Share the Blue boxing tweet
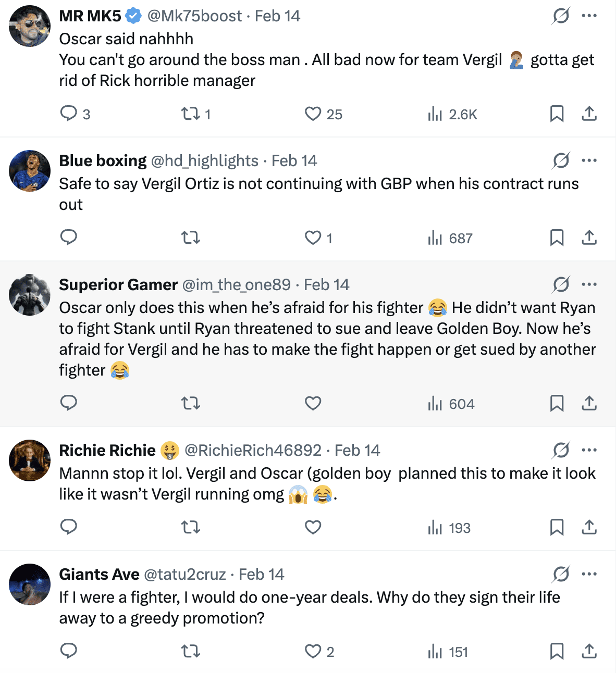This screenshot has width=616, height=673. (x=589, y=238)
